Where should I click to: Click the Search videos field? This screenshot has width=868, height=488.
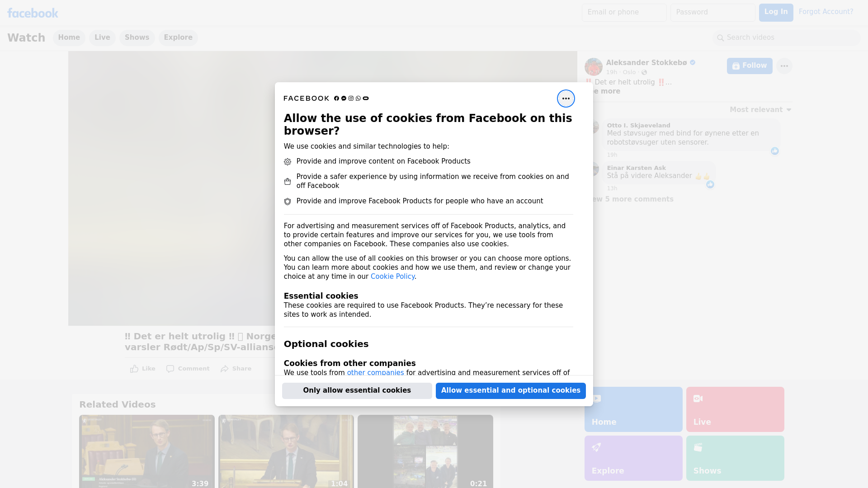tap(787, 38)
